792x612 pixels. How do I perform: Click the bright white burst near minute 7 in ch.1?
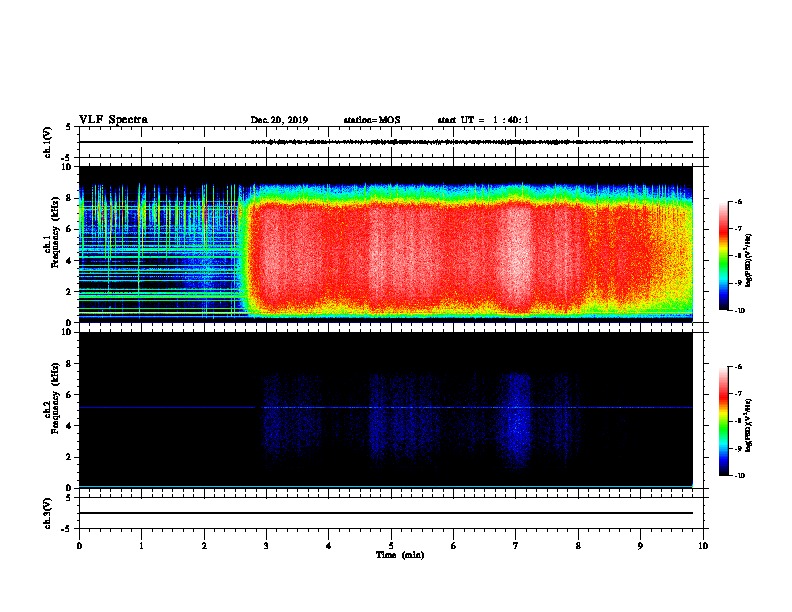(516, 255)
